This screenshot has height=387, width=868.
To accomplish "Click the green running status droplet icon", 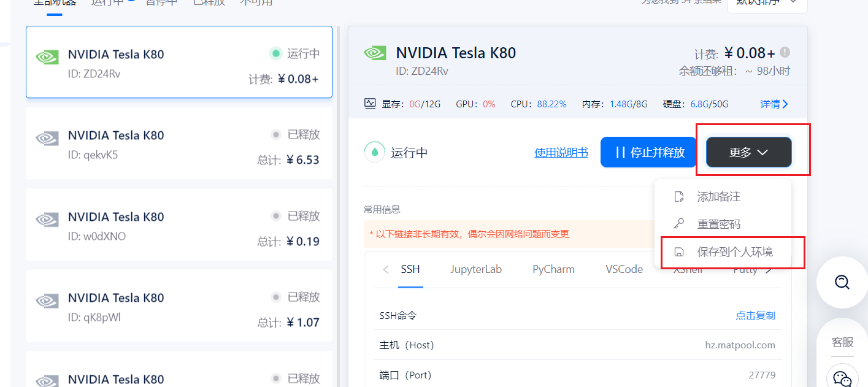I will coord(374,152).
